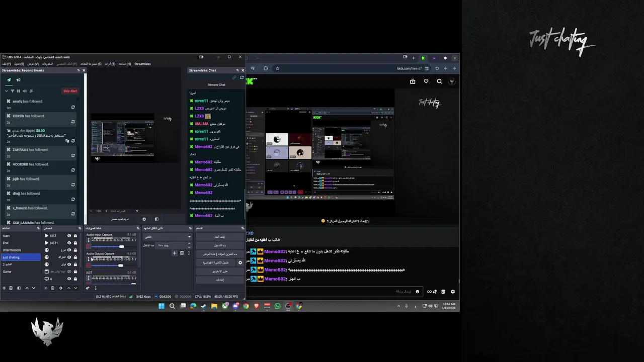Open OBS Studio from Windows taskbar

288,306
